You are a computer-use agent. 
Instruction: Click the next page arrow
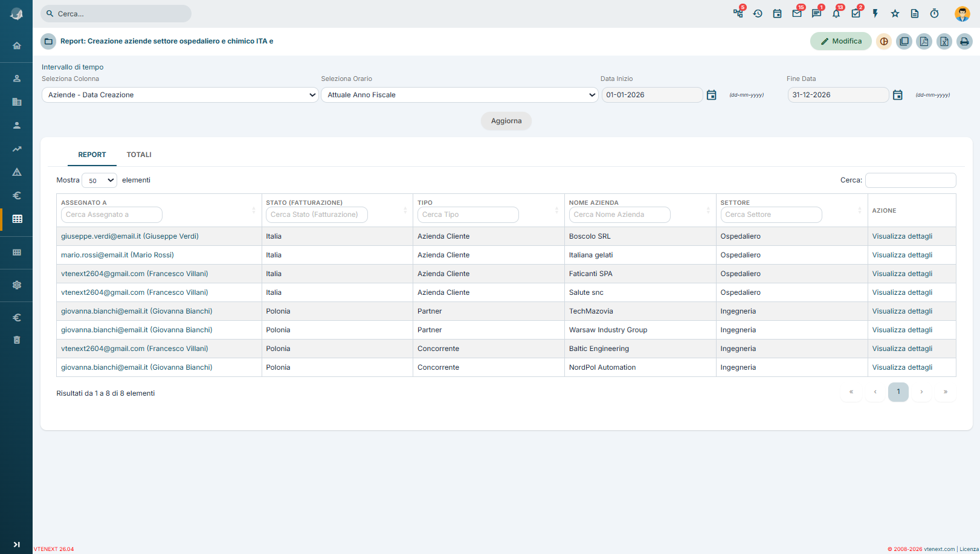pyautogui.click(x=922, y=391)
